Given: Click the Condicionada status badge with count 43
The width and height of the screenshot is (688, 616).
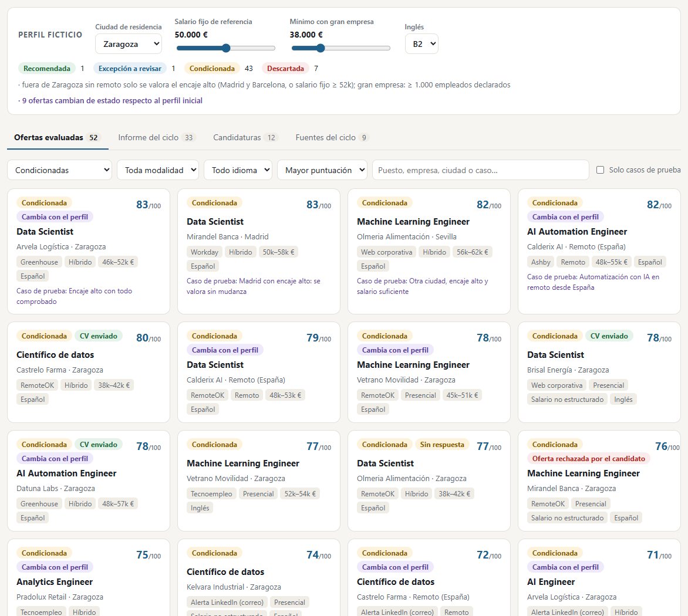Looking at the screenshot, I should [x=212, y=69].
